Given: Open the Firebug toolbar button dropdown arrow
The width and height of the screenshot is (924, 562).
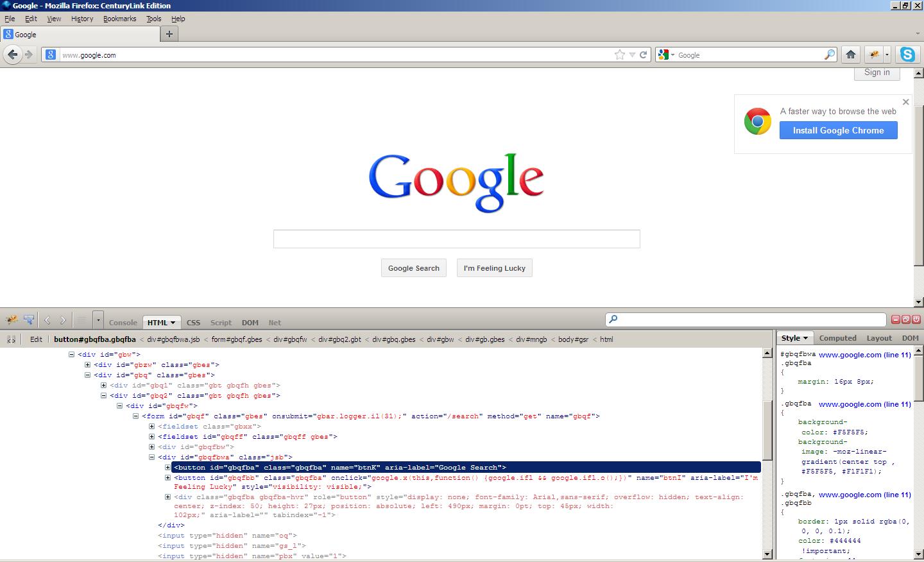Looking at the screenshot, I should tap(887, 55).
